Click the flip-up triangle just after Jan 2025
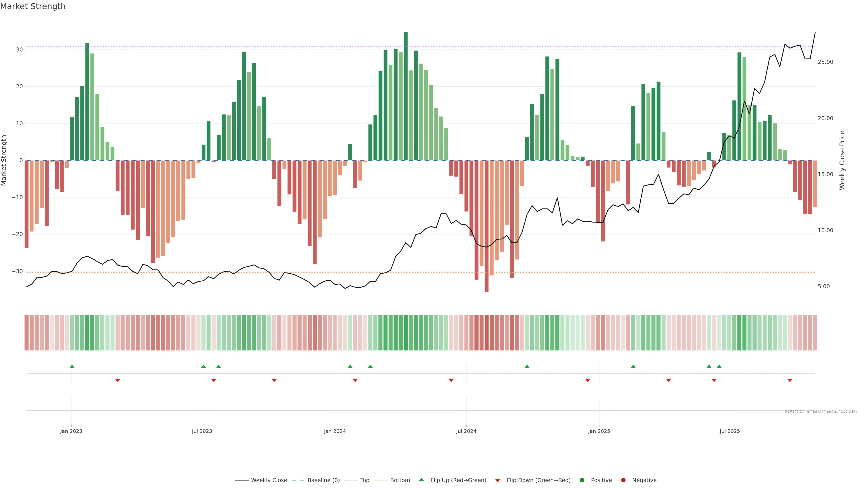This screenshot has height=488, width=868. (633, 366)
